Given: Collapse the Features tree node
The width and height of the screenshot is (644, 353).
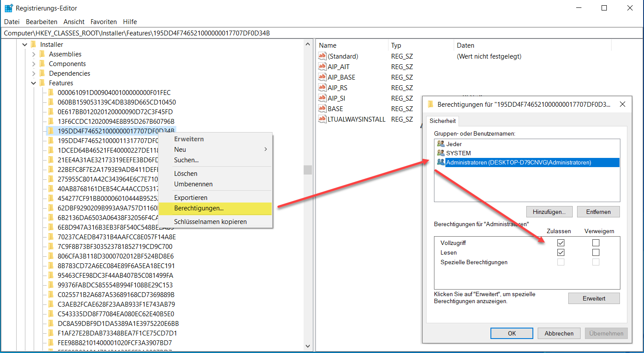Looking at the screenshot, I should [33, 83].
